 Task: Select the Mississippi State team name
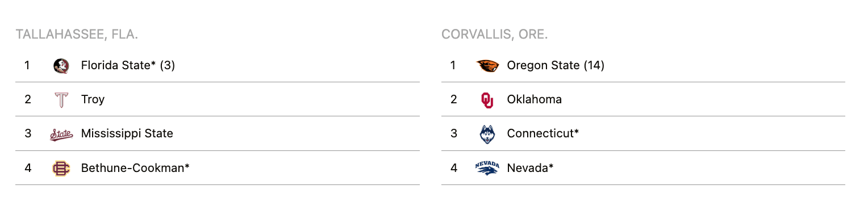tap(127, 133)
